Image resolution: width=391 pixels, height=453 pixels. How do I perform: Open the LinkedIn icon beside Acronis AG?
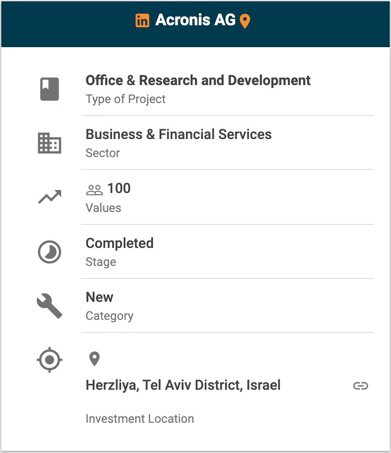(142, 21)
